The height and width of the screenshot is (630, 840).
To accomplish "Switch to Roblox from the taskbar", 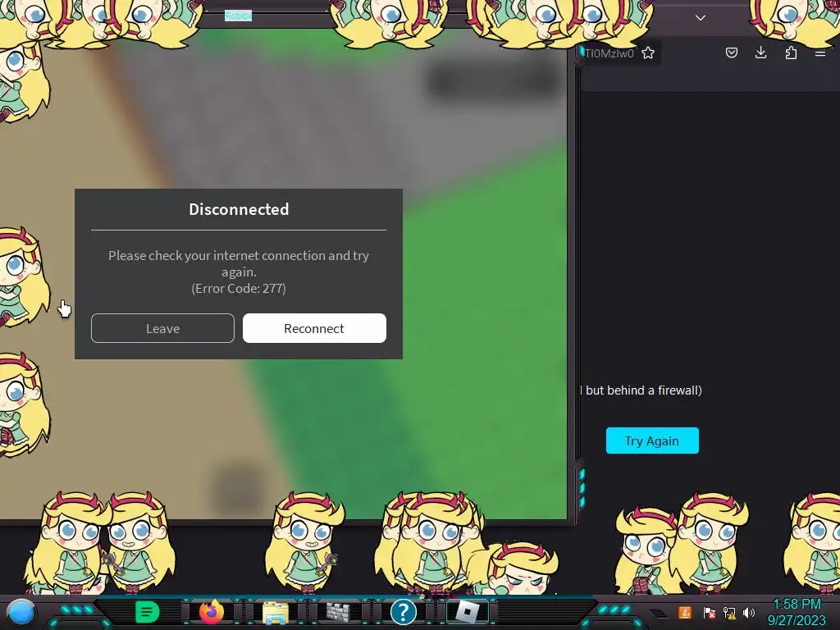I will pos(467,612).
